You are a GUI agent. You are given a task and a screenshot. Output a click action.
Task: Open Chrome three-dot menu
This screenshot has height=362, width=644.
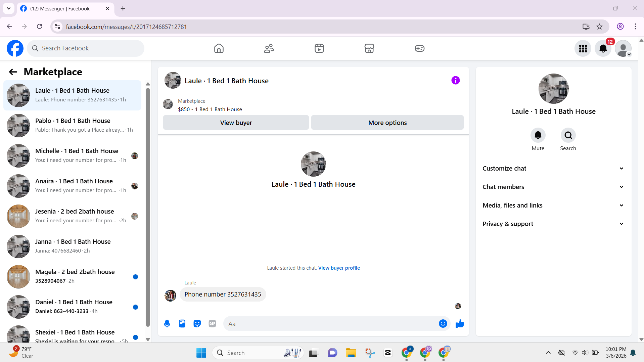[x=635, y=27]
